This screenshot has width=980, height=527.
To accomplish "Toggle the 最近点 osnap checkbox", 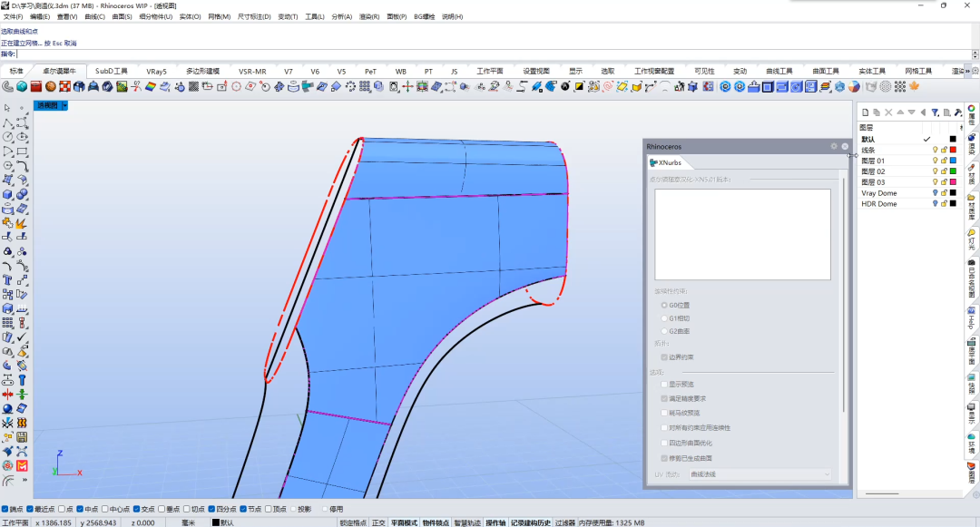I will tap(29, 509).
